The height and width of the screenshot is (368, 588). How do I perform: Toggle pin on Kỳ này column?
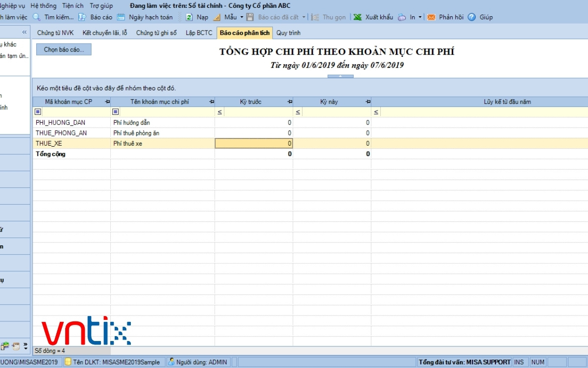368,102
